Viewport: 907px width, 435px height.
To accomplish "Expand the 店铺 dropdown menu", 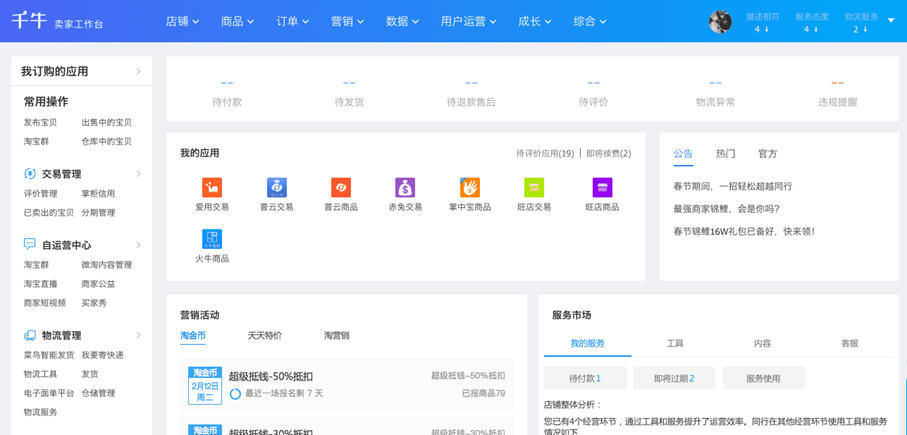I will tap(182, 21).
